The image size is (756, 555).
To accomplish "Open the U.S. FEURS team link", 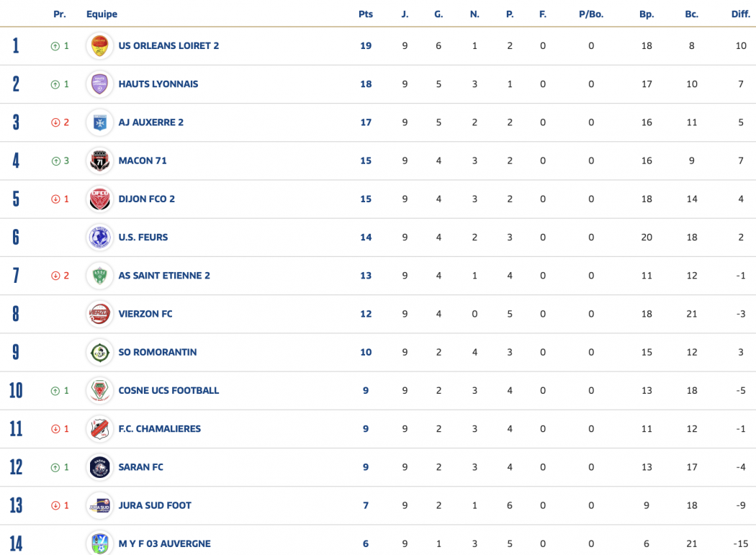I will click(x=143, y=238).
